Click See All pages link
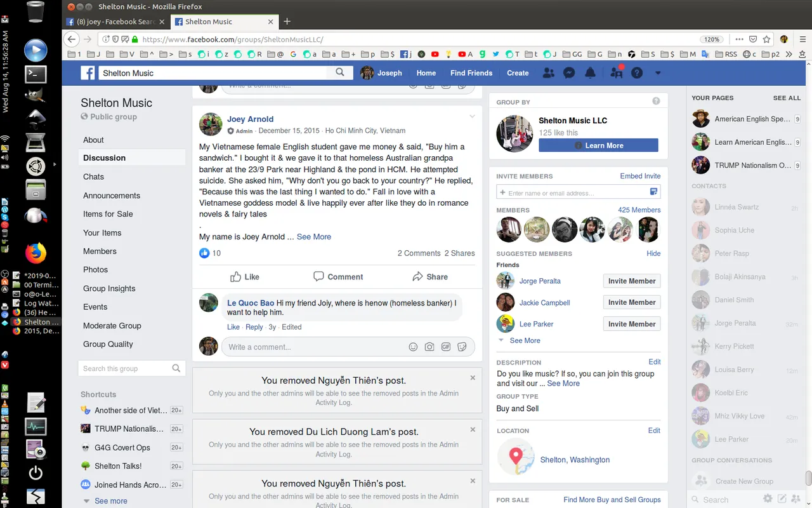This screenshot has height=508, width=812. (x=787, y=98)
